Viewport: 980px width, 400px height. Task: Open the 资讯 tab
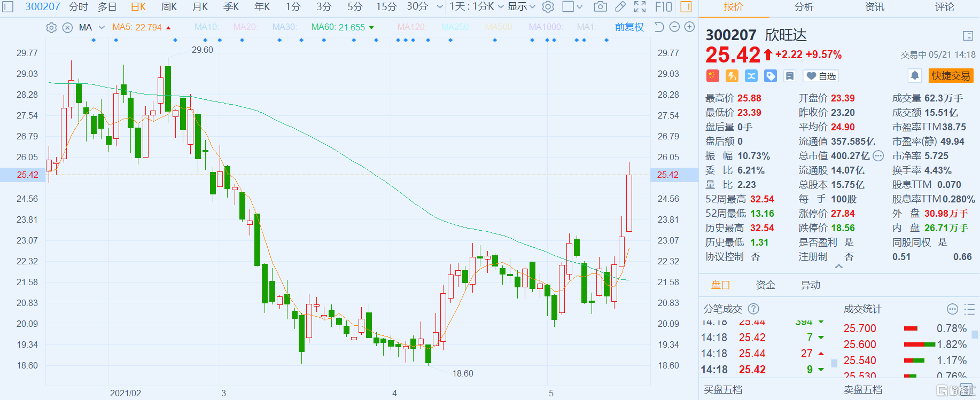pos(875,7)
